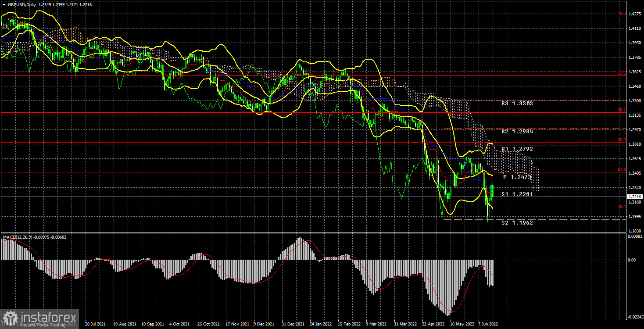
Task: Click the 1.3625 price axis value
Action: click(635, 72)
